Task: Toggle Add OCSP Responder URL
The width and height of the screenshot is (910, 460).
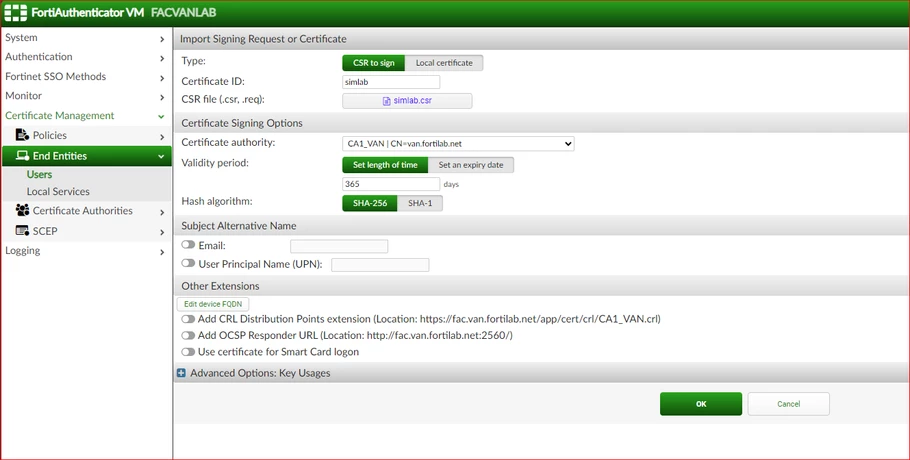Action: click(188, 335)
